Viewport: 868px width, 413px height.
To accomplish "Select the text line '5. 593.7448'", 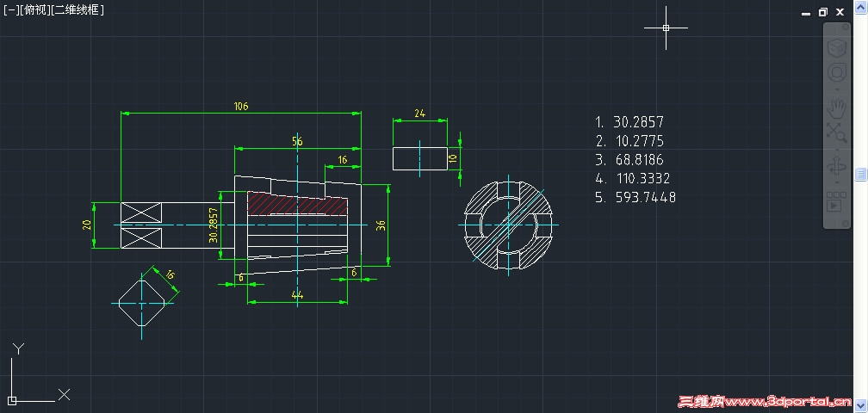I will (635, 197).
